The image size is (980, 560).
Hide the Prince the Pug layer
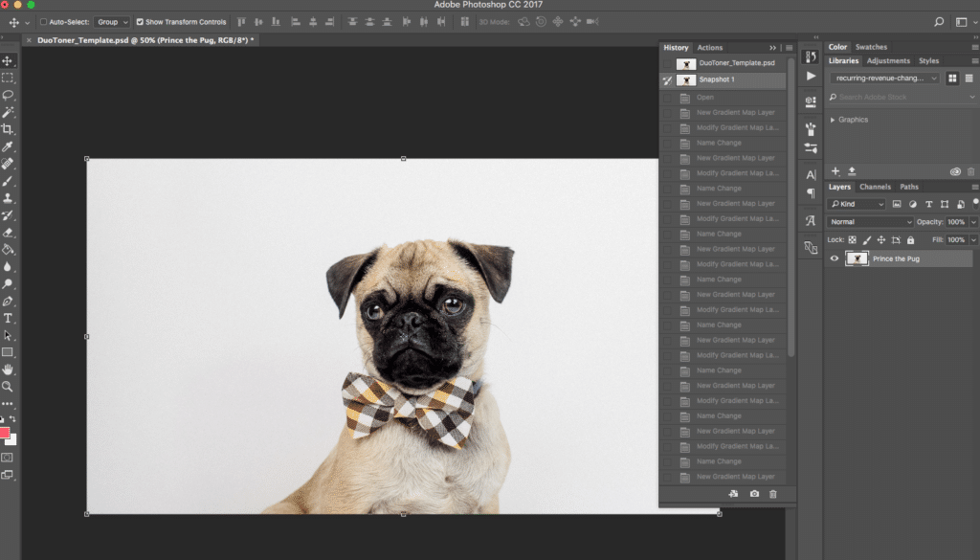point(834,258)
